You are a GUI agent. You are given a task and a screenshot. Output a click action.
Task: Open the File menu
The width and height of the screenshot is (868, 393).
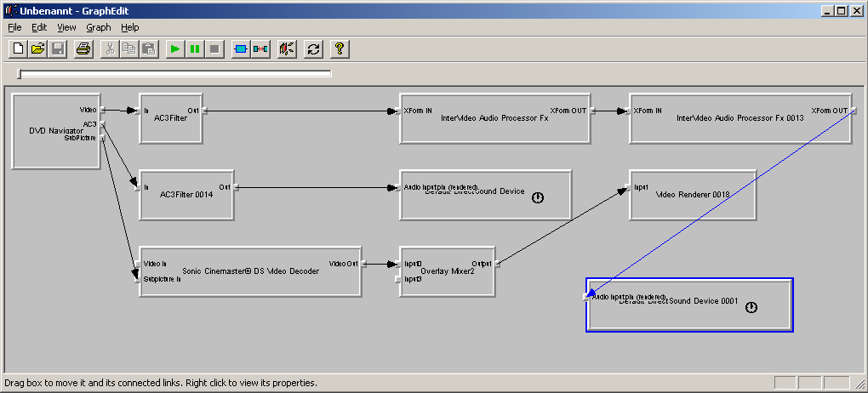(x=14, y=27)
